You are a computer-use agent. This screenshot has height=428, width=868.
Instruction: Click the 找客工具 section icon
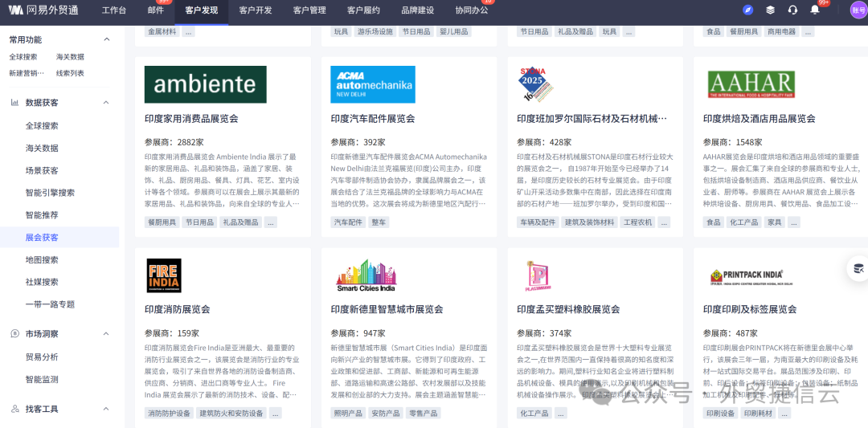click(x=15, y=410)
